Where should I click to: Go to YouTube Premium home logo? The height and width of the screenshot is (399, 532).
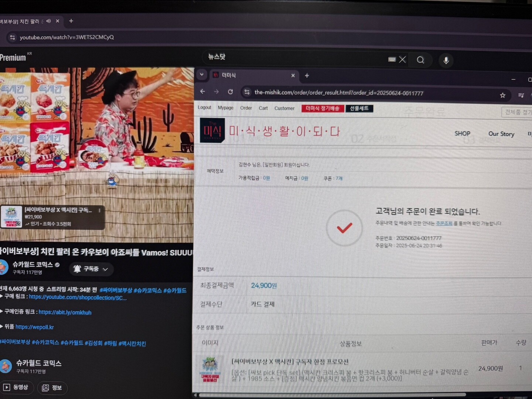(13, 57)
